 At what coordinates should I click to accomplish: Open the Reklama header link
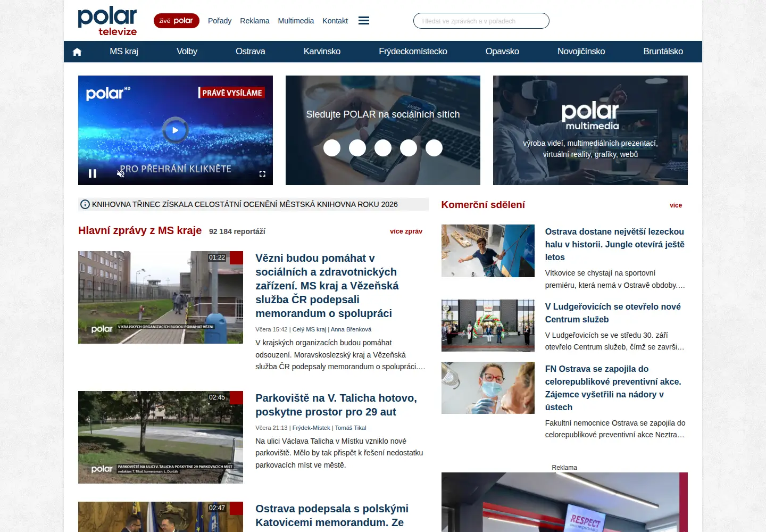(x=255, y=21)
